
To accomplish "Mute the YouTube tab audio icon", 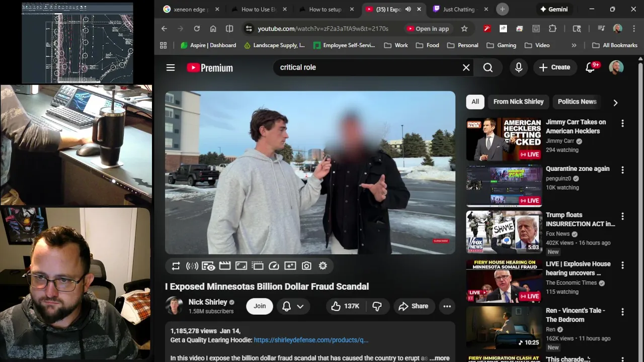I will [408, 9].
